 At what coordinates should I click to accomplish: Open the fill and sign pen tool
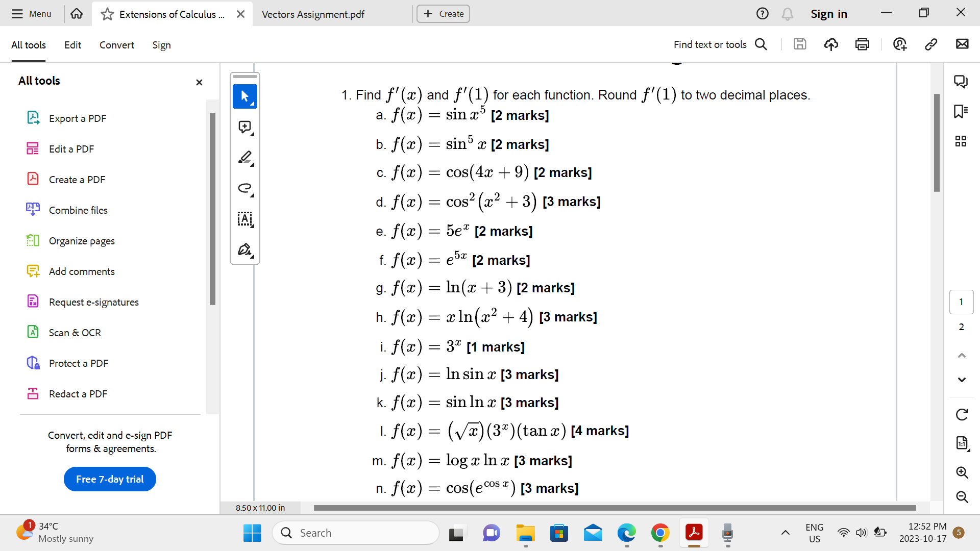[x=245, y=249]
